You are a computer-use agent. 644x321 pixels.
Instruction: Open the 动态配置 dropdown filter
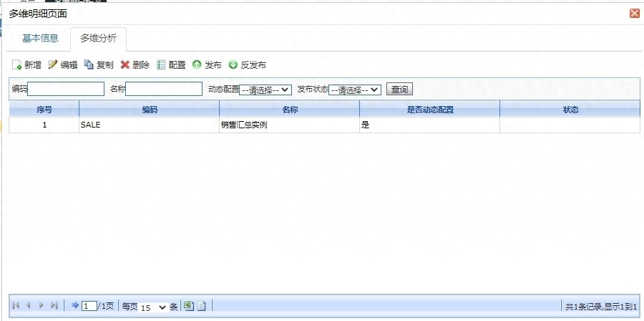click(x=265, y=90)
